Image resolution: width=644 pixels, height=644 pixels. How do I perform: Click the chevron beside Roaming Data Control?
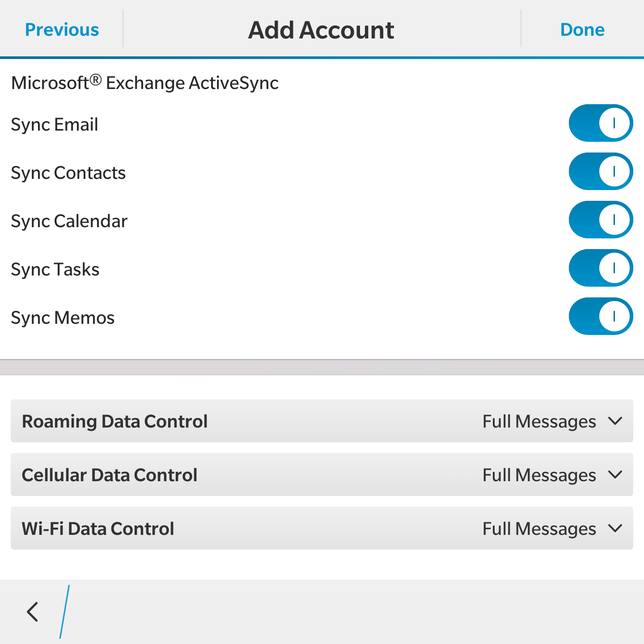pyautogui.click(x=615, y=421)
